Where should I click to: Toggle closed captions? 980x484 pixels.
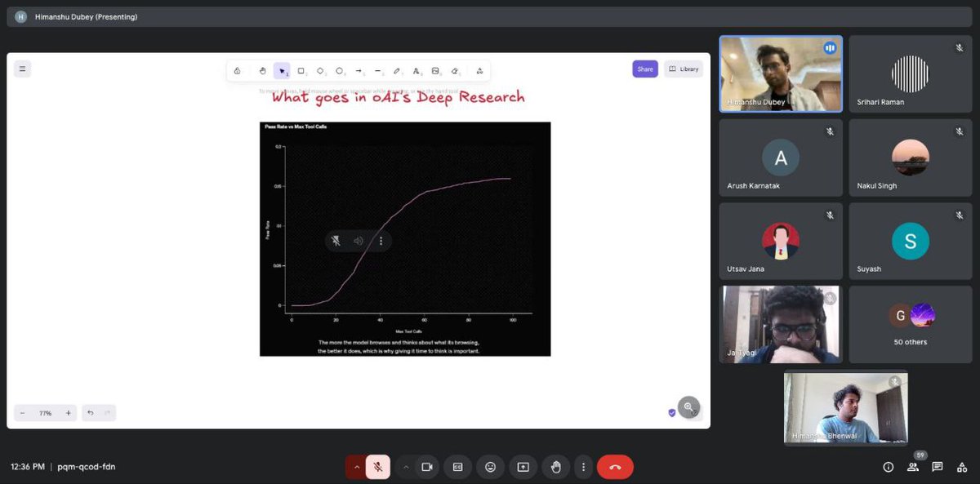tap(458, 467)
